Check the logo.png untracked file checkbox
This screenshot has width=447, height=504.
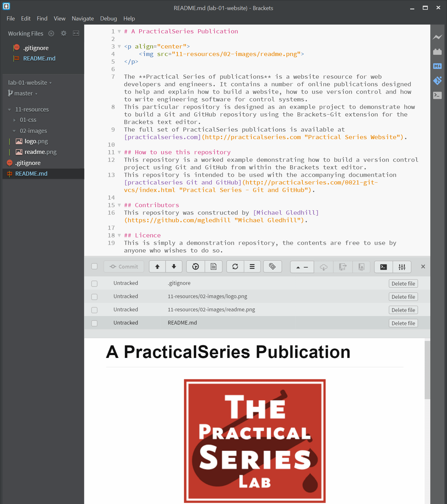pyautogui.click(x=94, y=297)
